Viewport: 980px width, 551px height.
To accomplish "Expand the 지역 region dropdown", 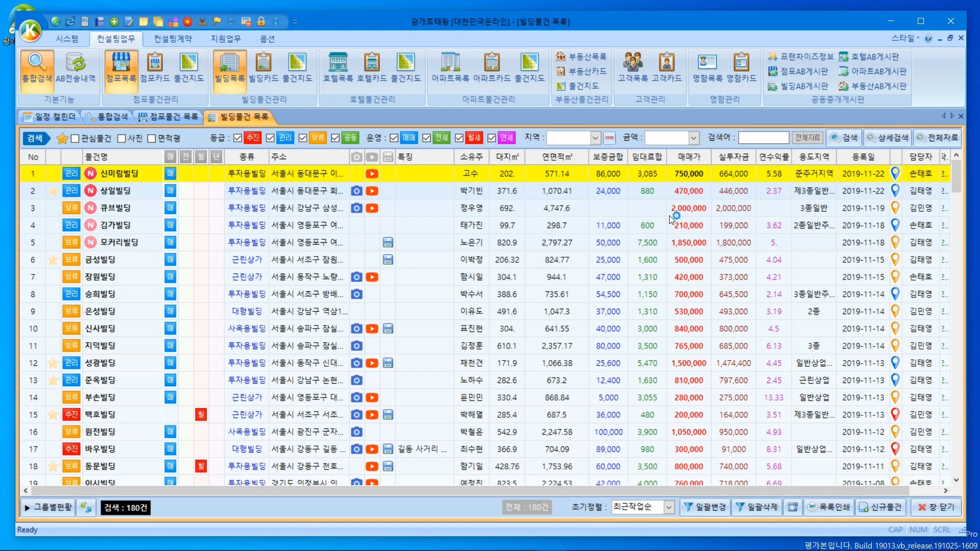I will (x=595, y=138).
